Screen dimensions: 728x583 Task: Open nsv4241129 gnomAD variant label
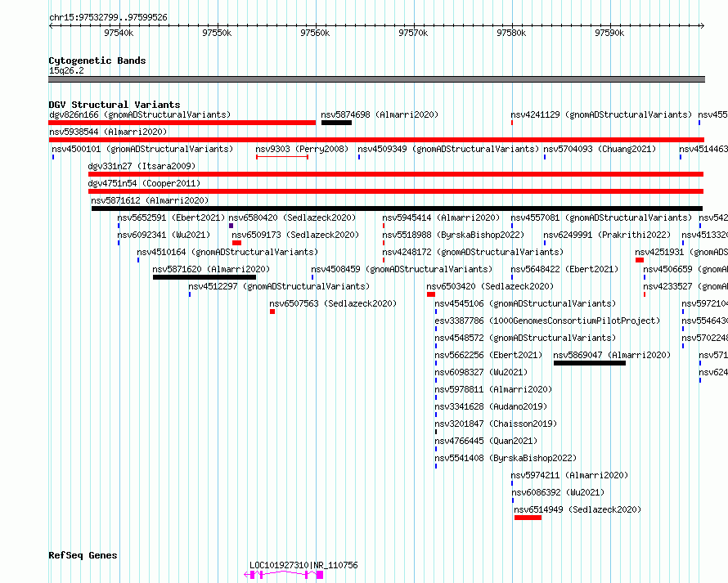point(601,114)
